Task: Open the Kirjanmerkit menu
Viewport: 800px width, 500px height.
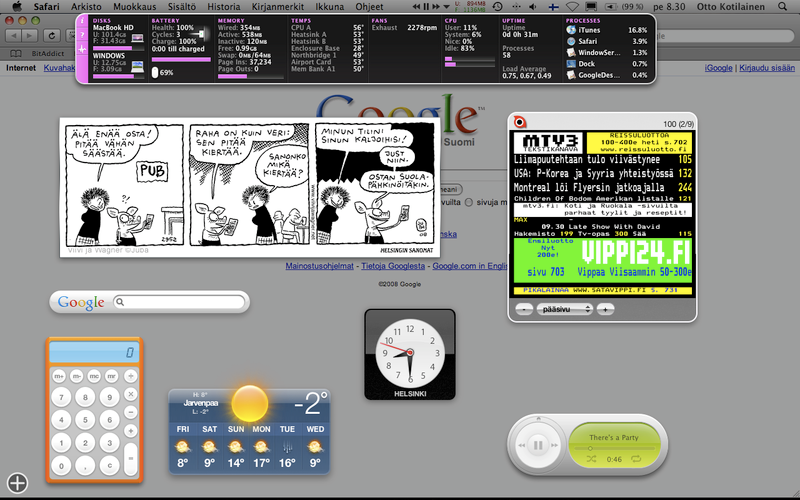Action: click(278, 7)
